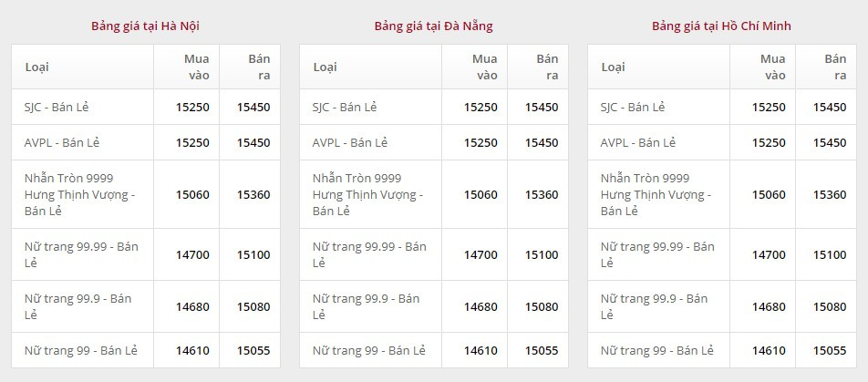Click the 'Bảng giá tại Hồ Chí Minh' heading
The height and width of the screenshot is (382, 868).
pos(721,26)
